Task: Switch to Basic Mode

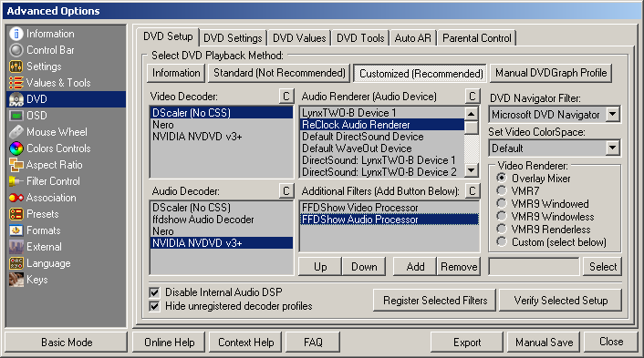Action: (67, 343)
